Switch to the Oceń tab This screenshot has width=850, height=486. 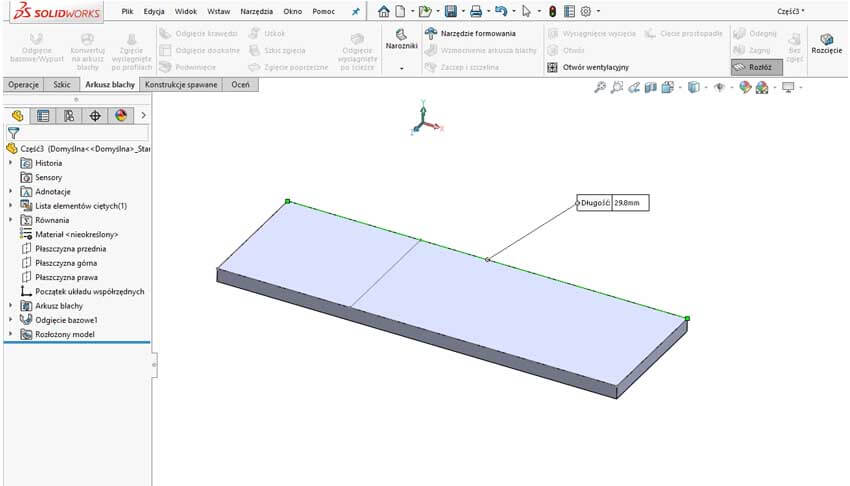[241, 85]
